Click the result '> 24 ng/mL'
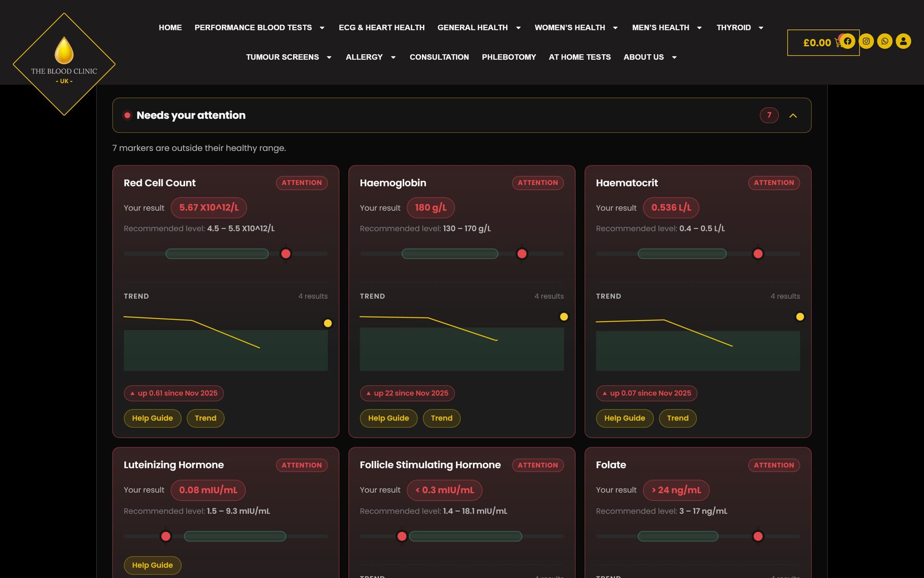Screen dimensions: 924x578 (676, 490)
